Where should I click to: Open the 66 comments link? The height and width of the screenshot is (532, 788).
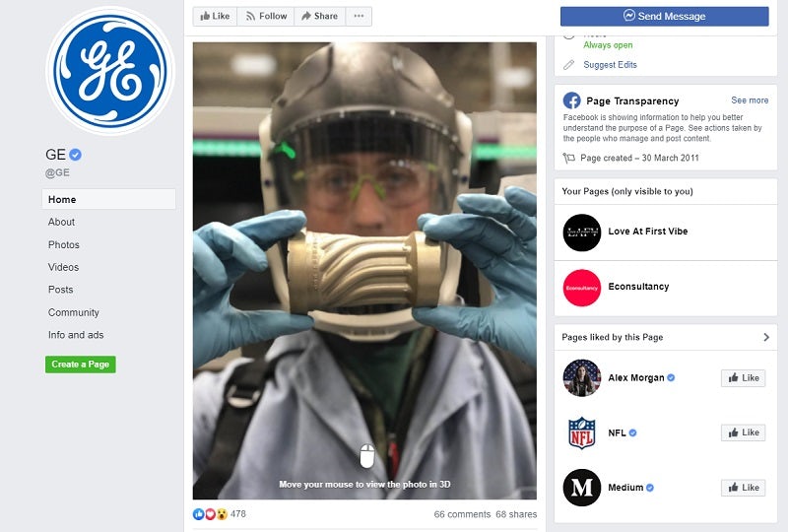click(x=462, y=514)
